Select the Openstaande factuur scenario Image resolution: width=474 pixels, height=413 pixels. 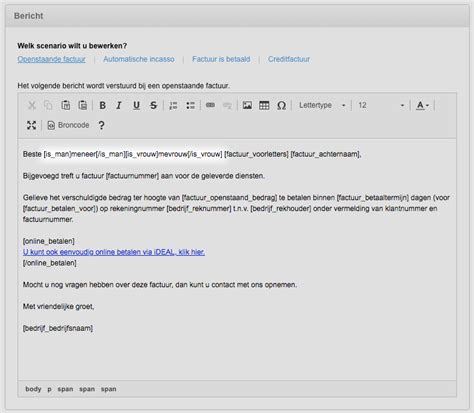tap(52, 59)
